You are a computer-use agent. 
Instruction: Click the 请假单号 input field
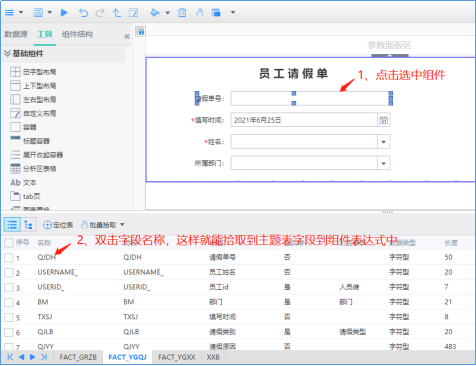(x=310, y=99)
